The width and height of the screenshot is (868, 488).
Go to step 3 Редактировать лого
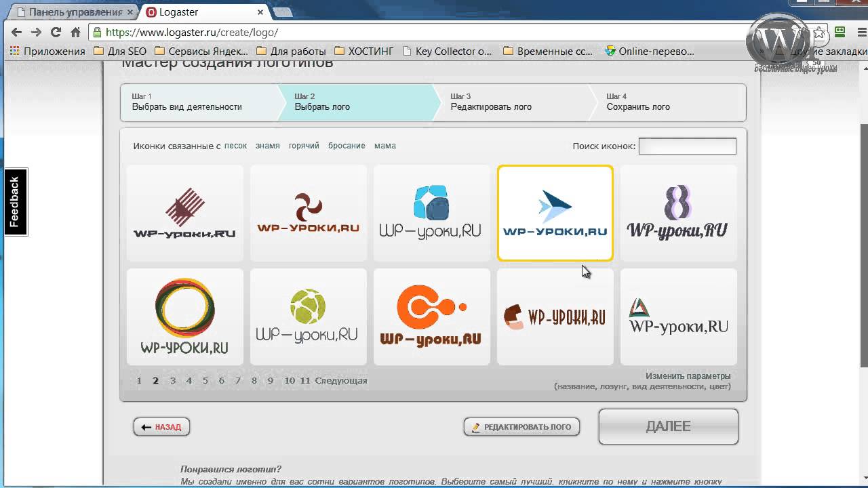(x=514, y=102)
